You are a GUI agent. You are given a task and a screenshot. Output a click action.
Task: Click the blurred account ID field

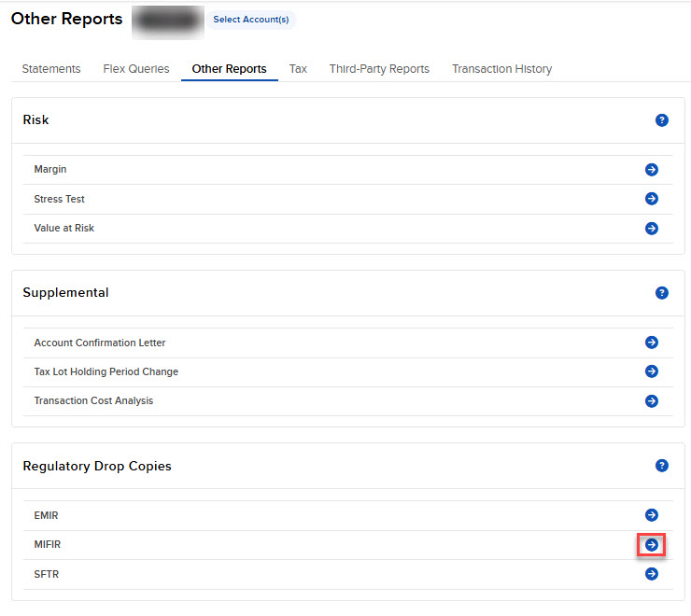point(168,20)
